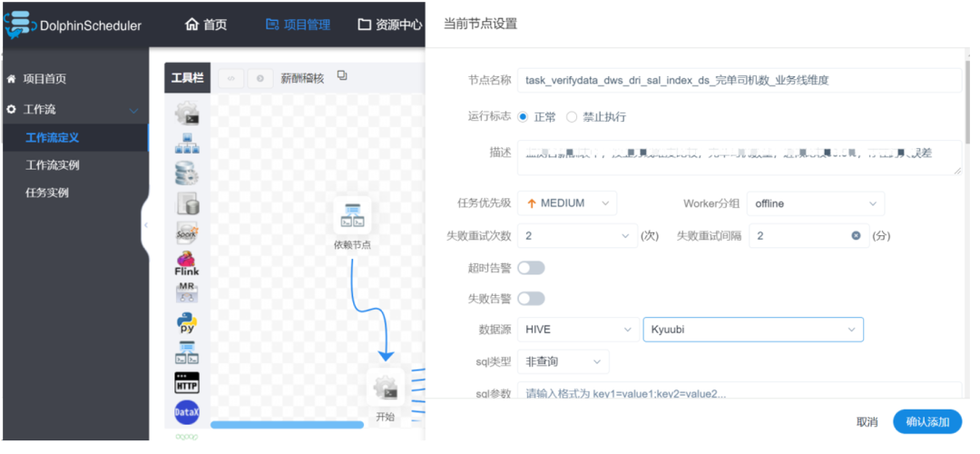This screenshot has height=454, width=980.
Task: Click the copy icon next to 薪酬稽核
Action: coord(342,75)
